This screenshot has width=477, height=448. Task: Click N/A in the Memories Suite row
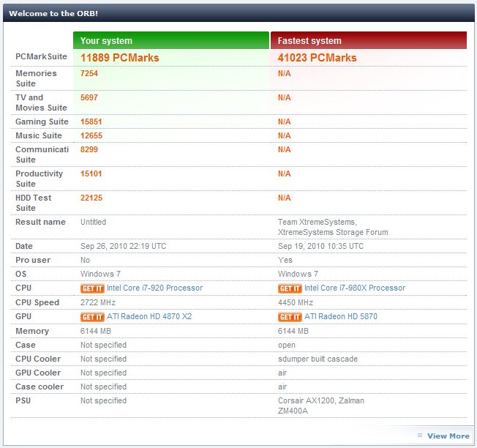pyautogui.click(x=284, y=73)
